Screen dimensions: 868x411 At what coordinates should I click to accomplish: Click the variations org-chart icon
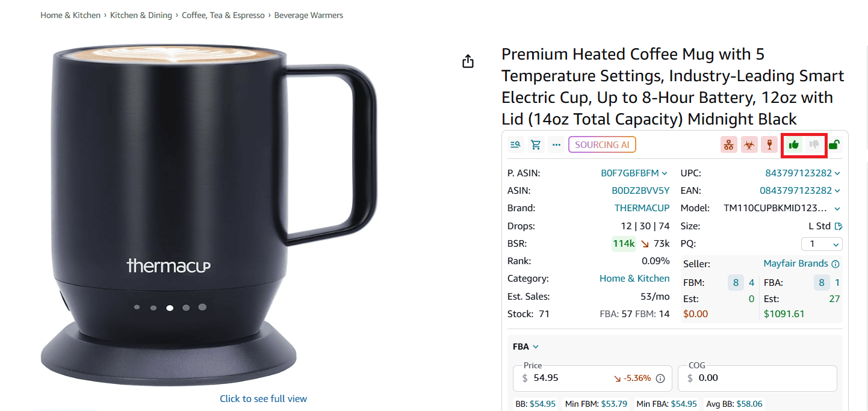728,144
